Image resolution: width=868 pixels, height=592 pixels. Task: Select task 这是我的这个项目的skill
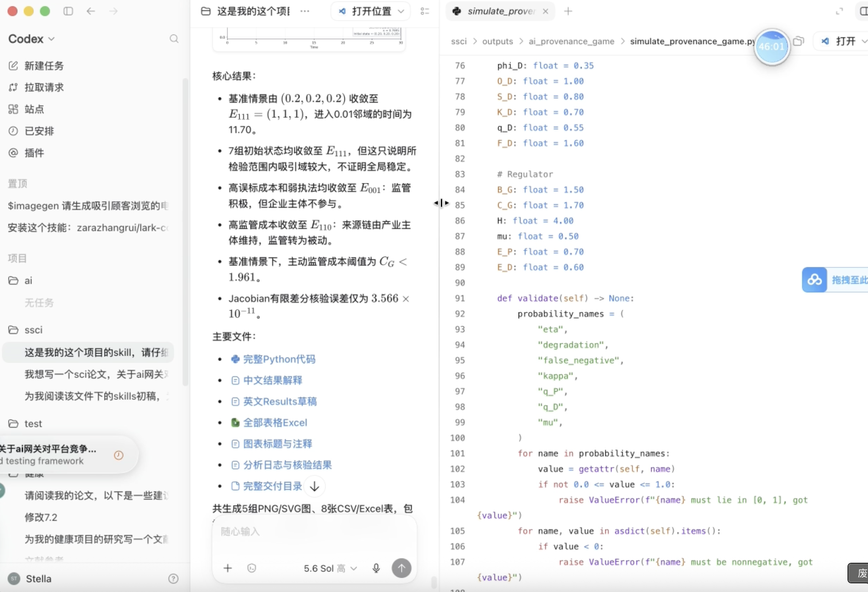click(x=88, y=353)
